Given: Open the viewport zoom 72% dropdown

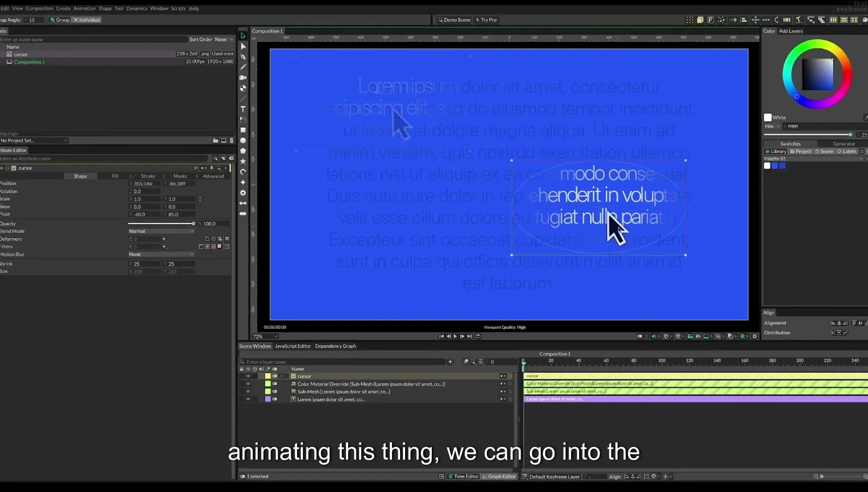Looking at the screenshot, I should (265, 336).
